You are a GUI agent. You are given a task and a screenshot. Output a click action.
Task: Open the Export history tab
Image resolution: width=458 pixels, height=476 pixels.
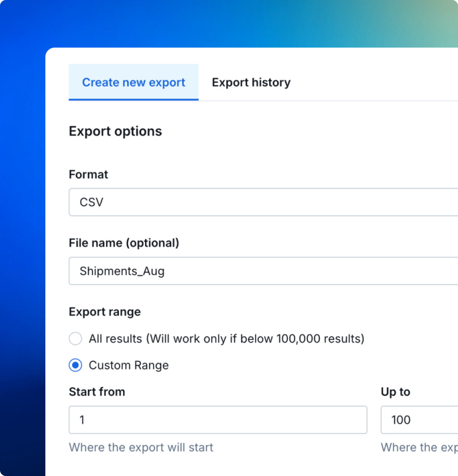pos(251,82)
